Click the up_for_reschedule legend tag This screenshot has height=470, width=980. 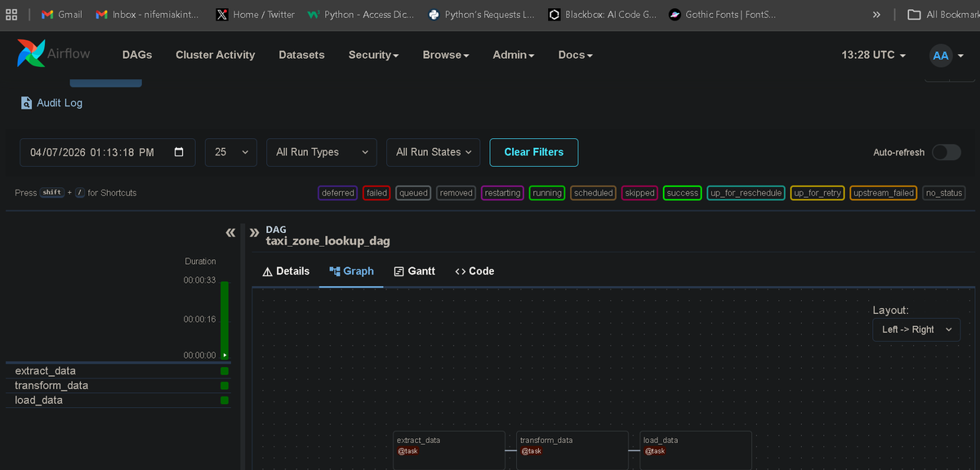coord(746,193)
